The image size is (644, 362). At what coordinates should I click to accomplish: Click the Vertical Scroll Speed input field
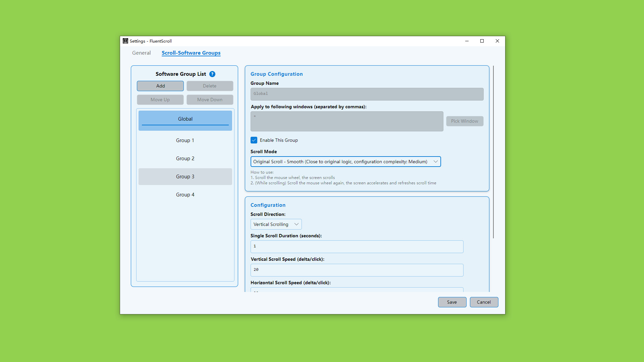(357, 270)
